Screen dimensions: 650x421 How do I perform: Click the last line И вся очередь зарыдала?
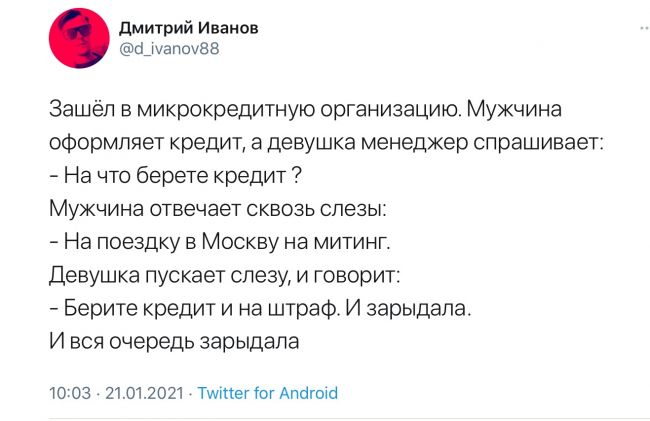[174, 342]
